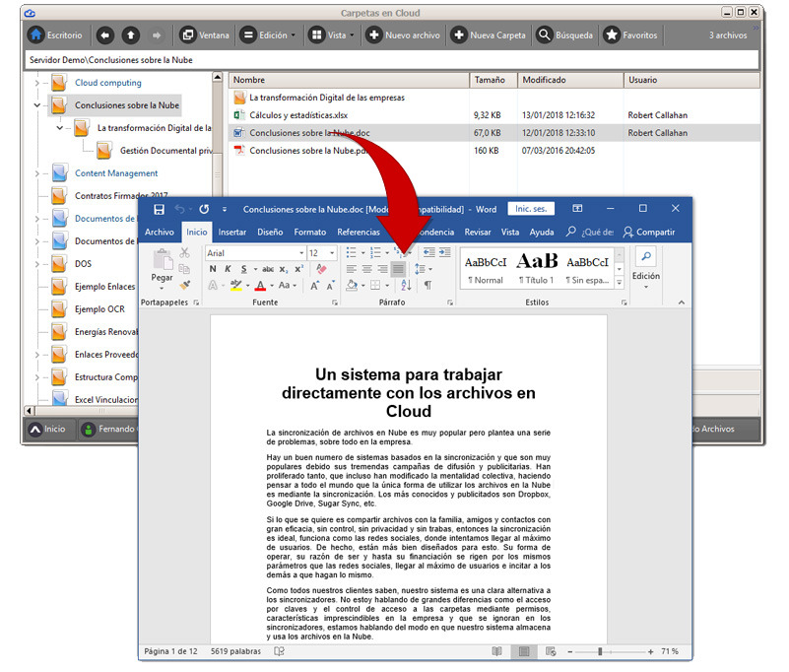Image resolution: width=789 pixels, height=672 pixels.
Task: Click the bullet list icon
Action: (352, 252)
